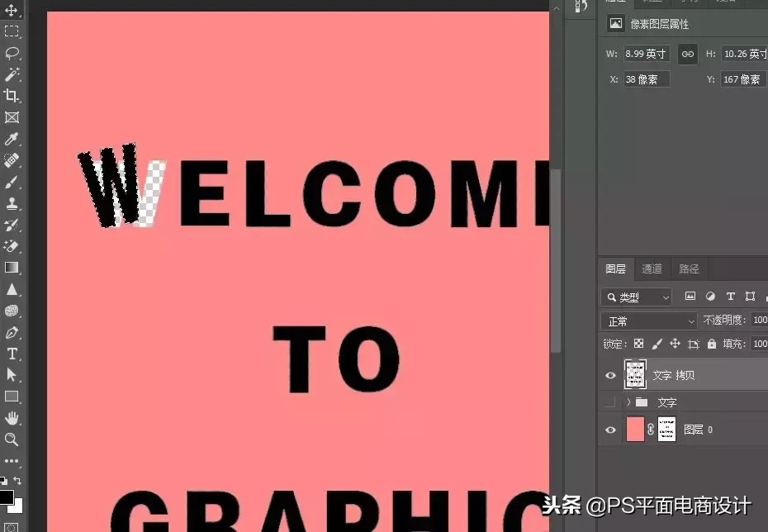Choose the Rectangle shape tool

click(x=12, y=397)
